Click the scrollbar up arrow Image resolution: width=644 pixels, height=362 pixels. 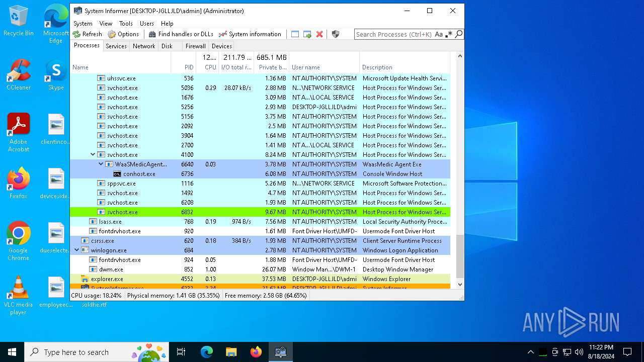pos(459,56)
